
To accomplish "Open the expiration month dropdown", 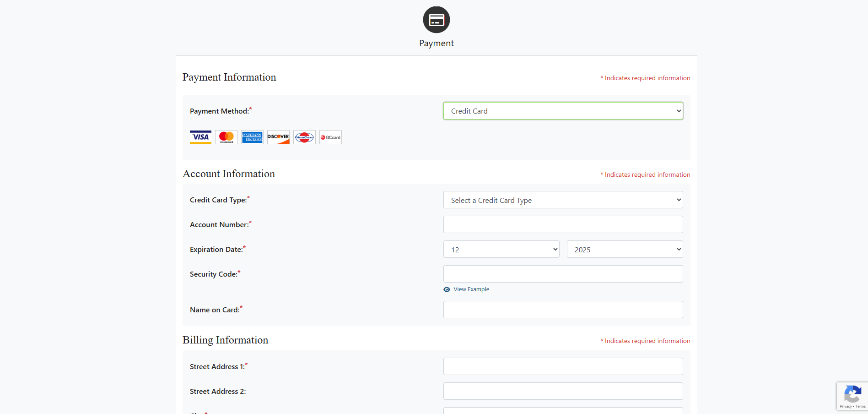I will 501,250.
